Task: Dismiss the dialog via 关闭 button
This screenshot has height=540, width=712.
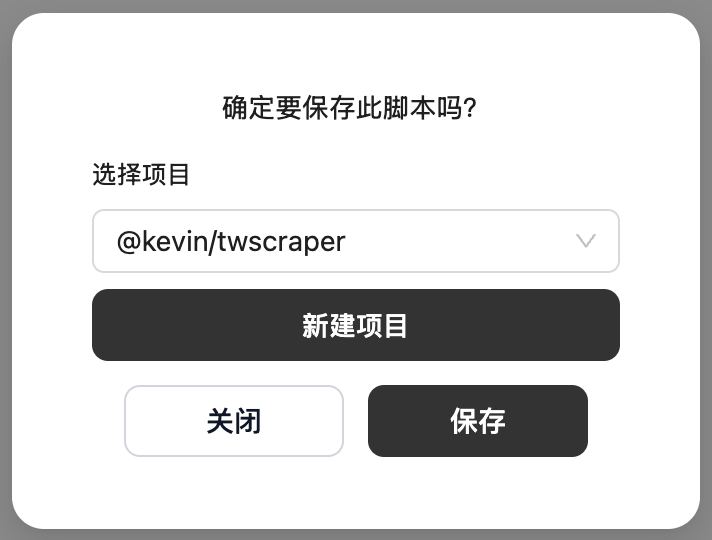Action: click(234, 421)
